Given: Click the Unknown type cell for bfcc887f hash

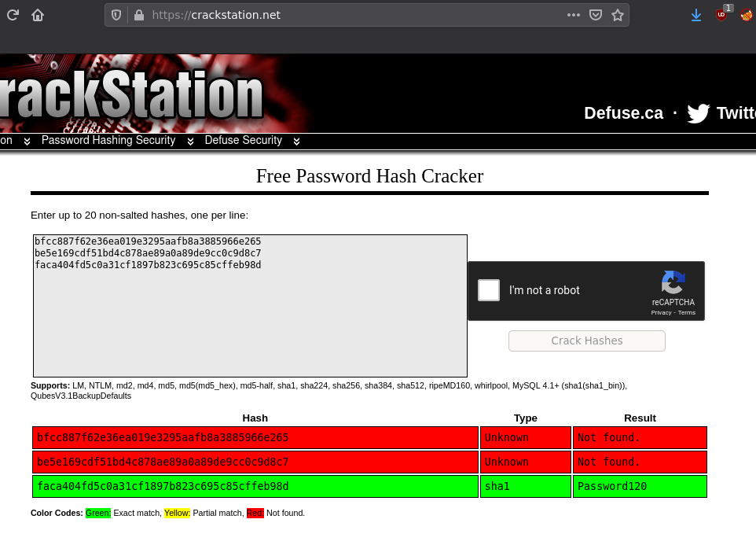Looking at the screenshot, I should (x=526, y=437).
